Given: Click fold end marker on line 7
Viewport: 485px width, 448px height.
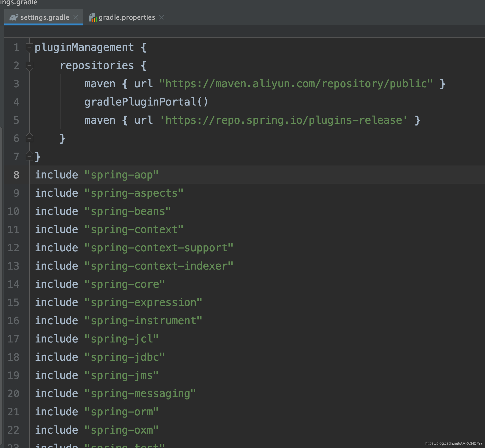Looking at the screenshot, I should click(29, 156).
